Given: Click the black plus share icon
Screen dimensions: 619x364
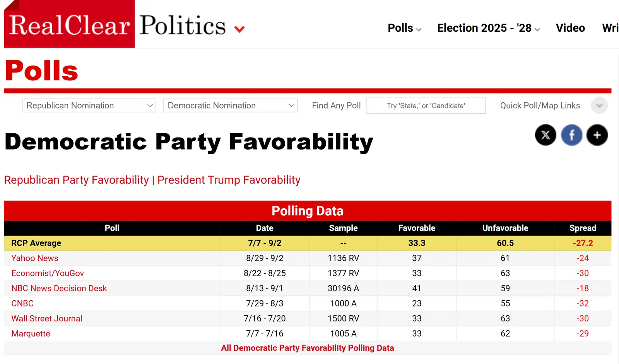Looking at the screenshot, I should coord(597,135).
